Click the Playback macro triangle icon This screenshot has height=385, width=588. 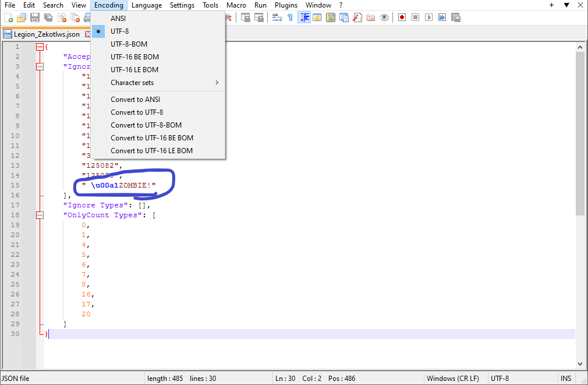[x=428, y=17]
